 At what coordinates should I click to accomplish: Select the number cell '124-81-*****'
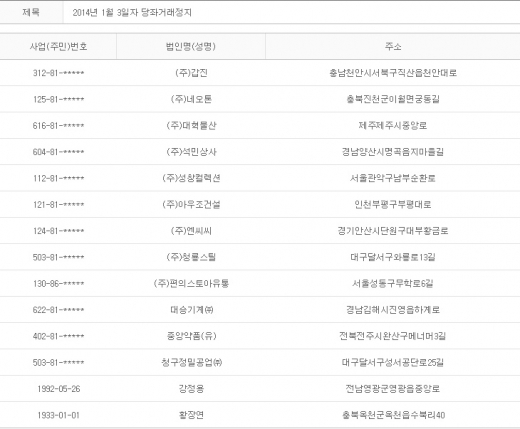58,231
